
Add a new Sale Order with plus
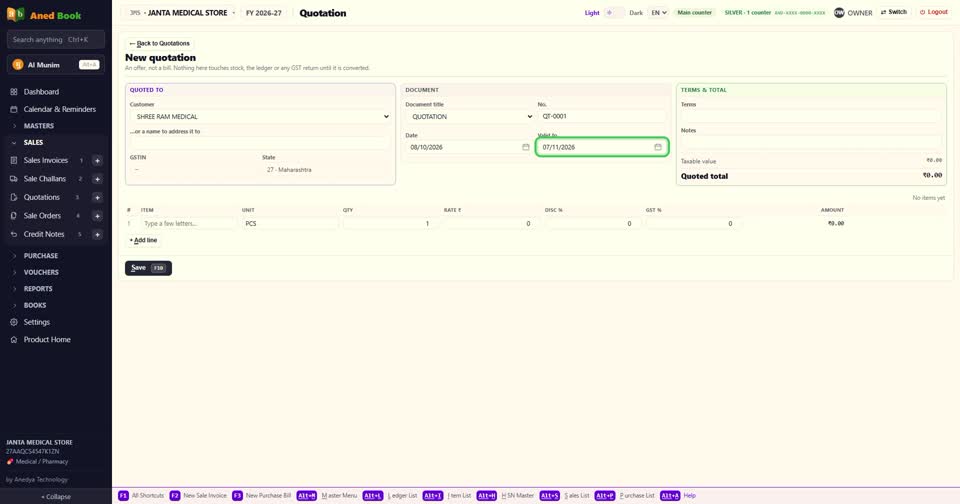tap(97, 216)
